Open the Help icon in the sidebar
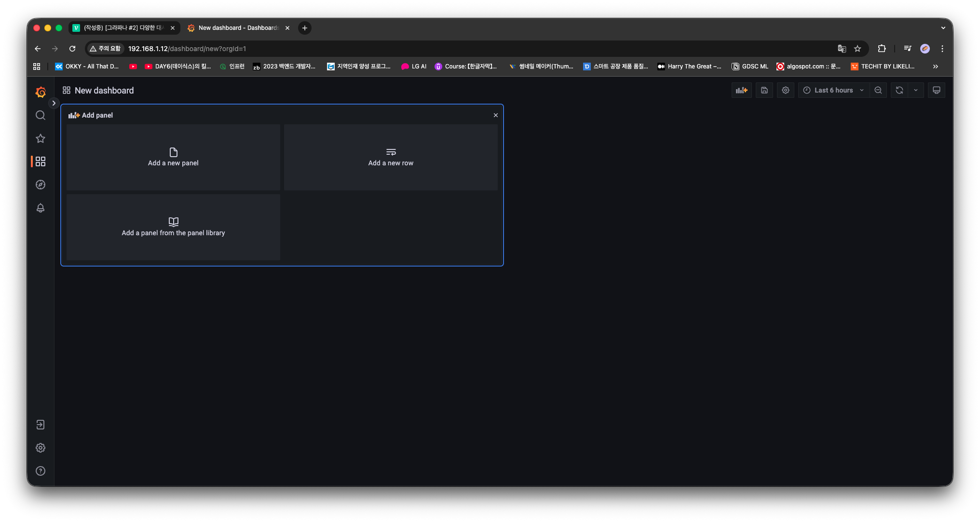 pyautogui.click(x=41, y=471)
